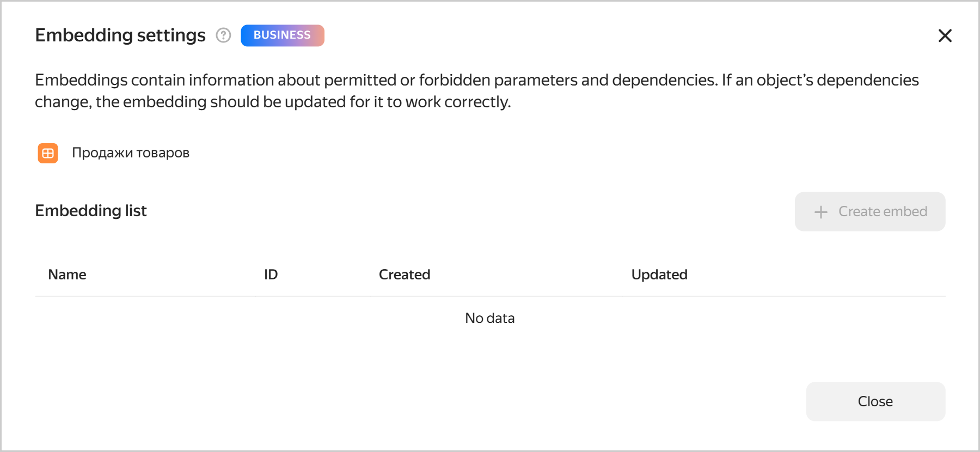Click the plus icon in Create embed
980x452 pixels.
point(820,212)
